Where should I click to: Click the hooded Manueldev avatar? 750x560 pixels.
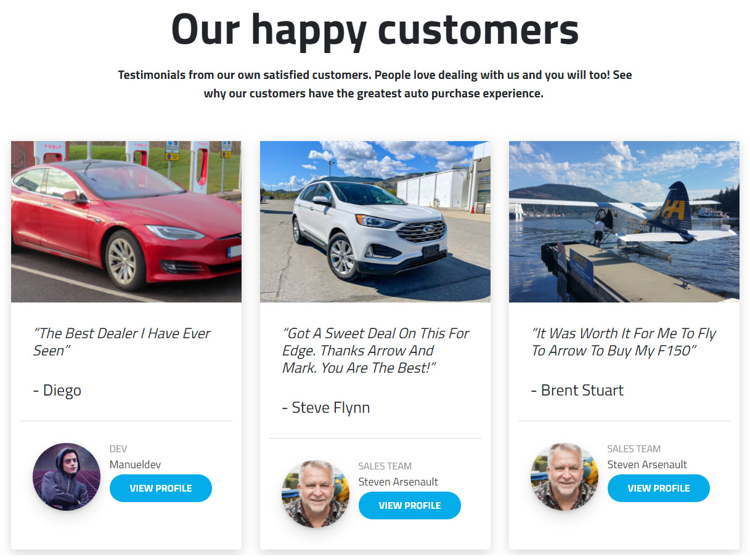click(67, 477)
